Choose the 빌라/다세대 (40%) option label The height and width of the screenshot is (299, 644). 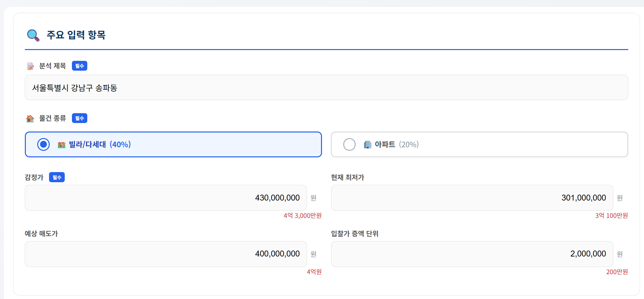point(100,144)
